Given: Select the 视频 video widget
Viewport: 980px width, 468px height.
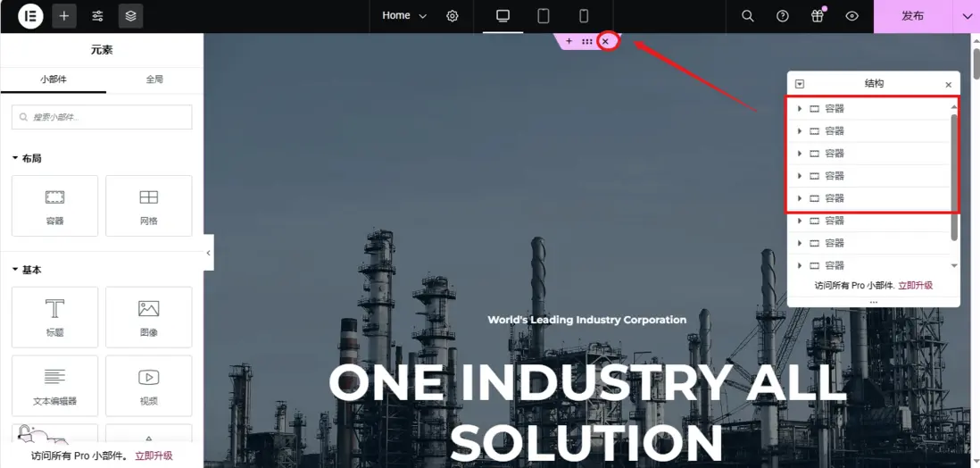Looking at the screenshot, I should click(149, 386).
